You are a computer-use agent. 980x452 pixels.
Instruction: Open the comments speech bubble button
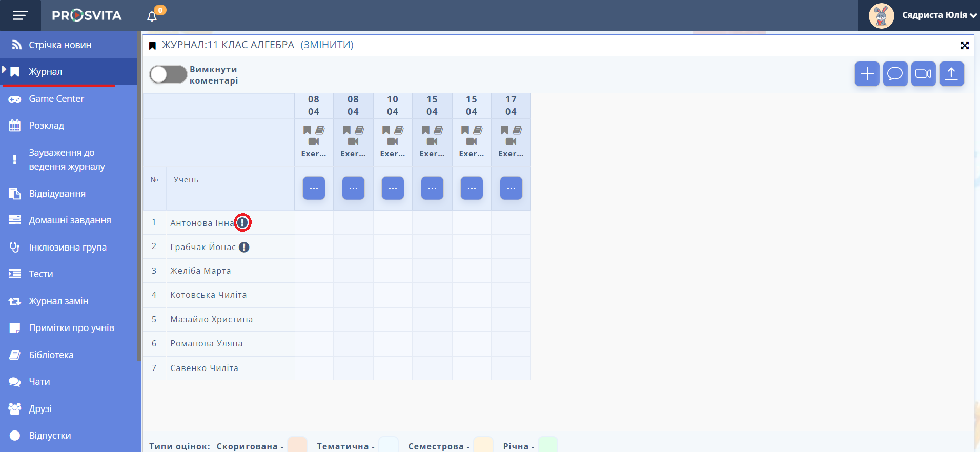click(895, 74)
